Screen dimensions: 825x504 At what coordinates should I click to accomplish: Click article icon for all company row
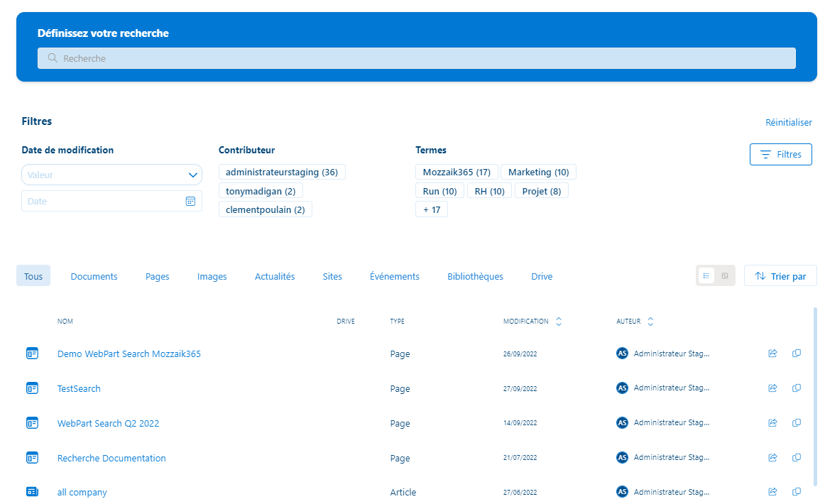(32, 492)
